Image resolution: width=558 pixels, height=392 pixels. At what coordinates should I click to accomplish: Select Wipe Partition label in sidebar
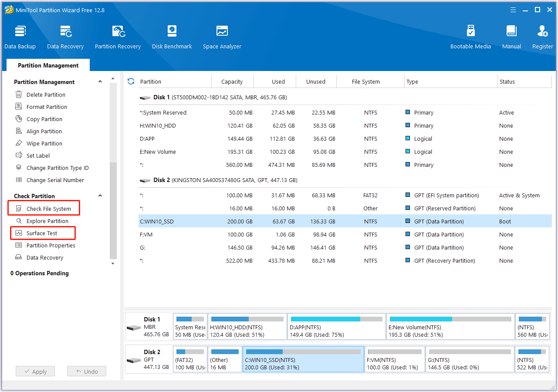pyautogui.click(x=44, y=143)
